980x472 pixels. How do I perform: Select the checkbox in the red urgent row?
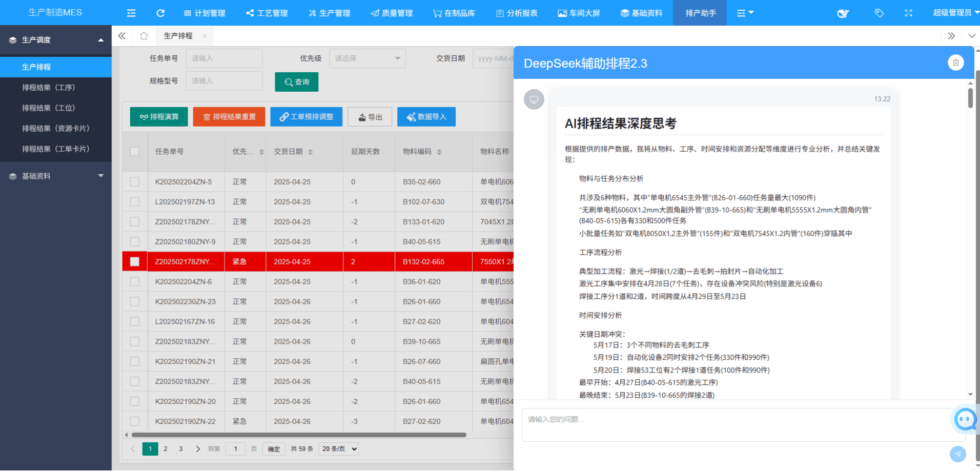tap(135, 262)
